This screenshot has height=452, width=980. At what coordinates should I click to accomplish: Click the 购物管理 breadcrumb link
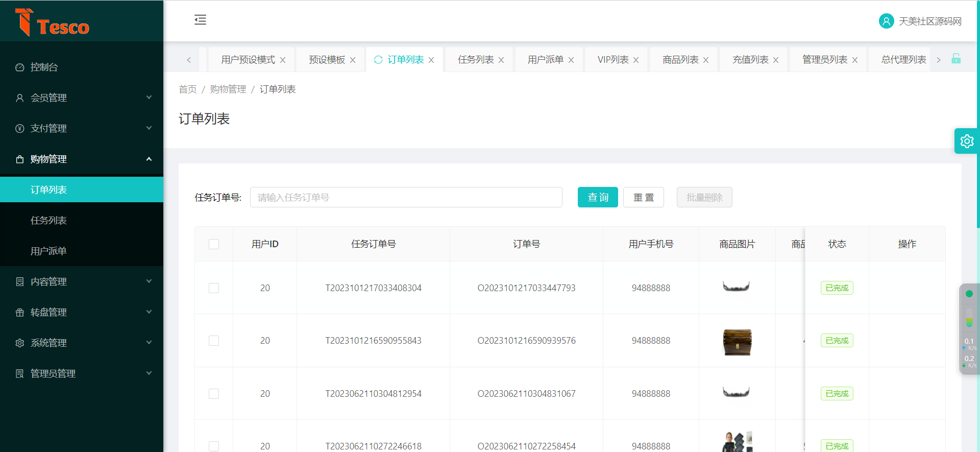tap(228, 89)
